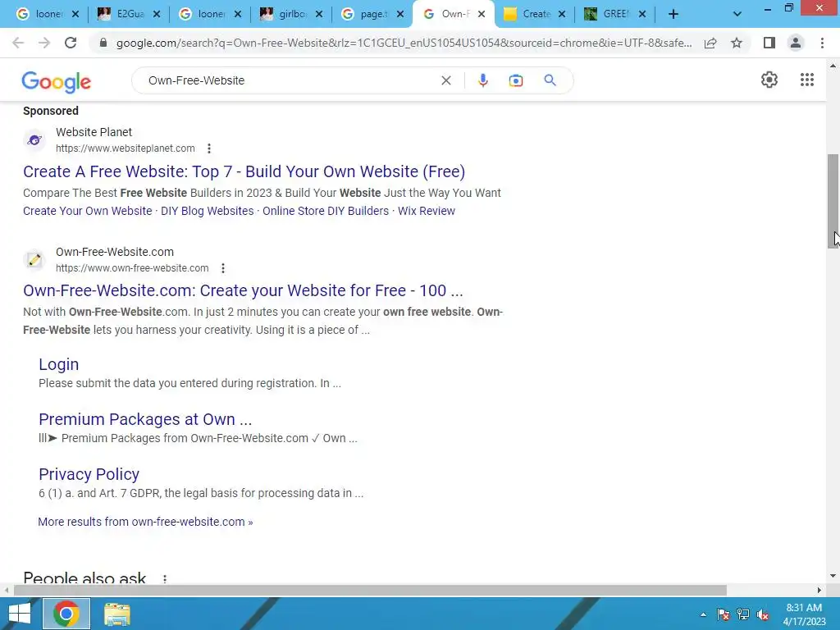Expand the tab search dropdown
The height and width of the screenshot is (630, 840).
tap(737, 15)
